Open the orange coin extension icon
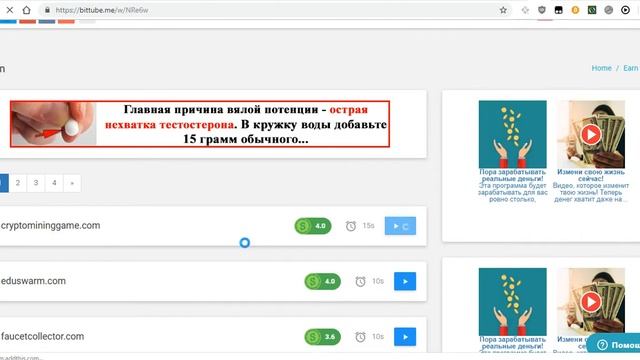This screenshot has width=640, height=360. (575, 10)
